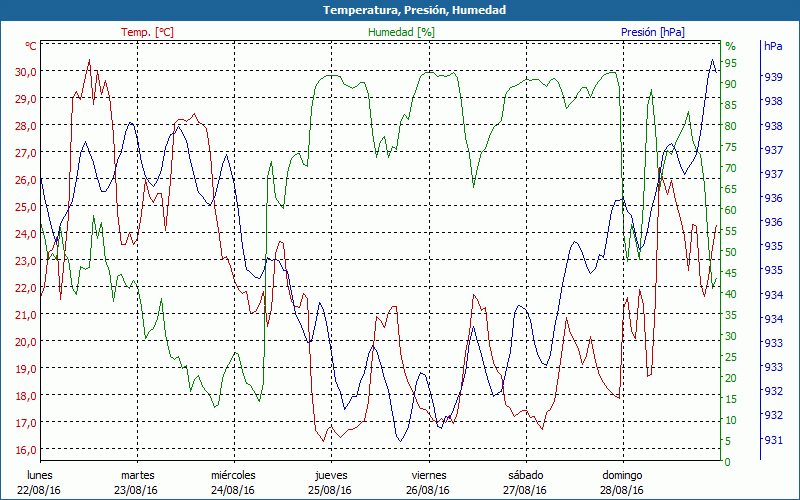This screenshot has width=800, height=500.
Task: Select the red Temp. [°C] legend label
Action: (147, 32)
